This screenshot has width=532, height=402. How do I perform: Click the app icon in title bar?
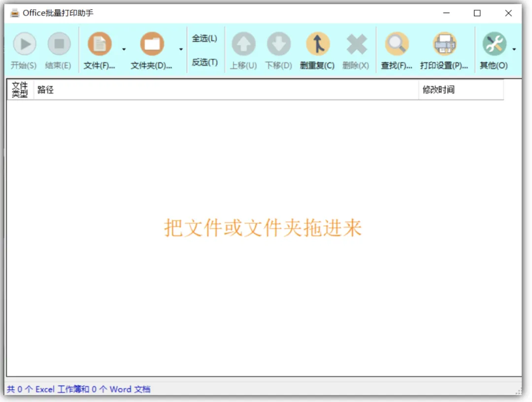click(x=15, y=13)
